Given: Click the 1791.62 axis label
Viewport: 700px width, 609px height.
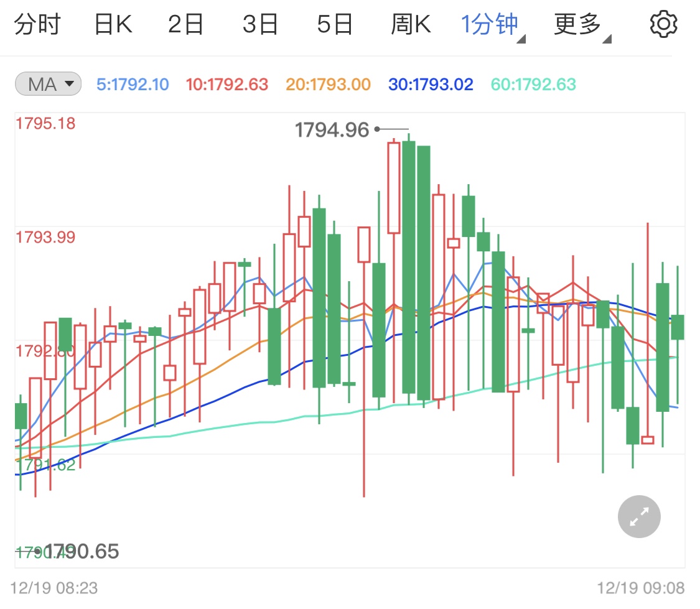Looking at the screenshot, I should click(45, 465).
